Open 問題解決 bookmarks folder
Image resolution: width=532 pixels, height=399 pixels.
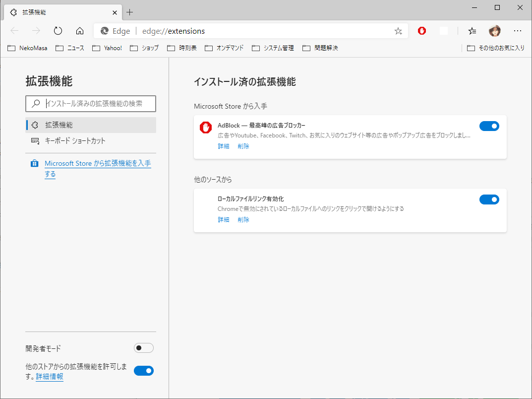coord(320,48)
